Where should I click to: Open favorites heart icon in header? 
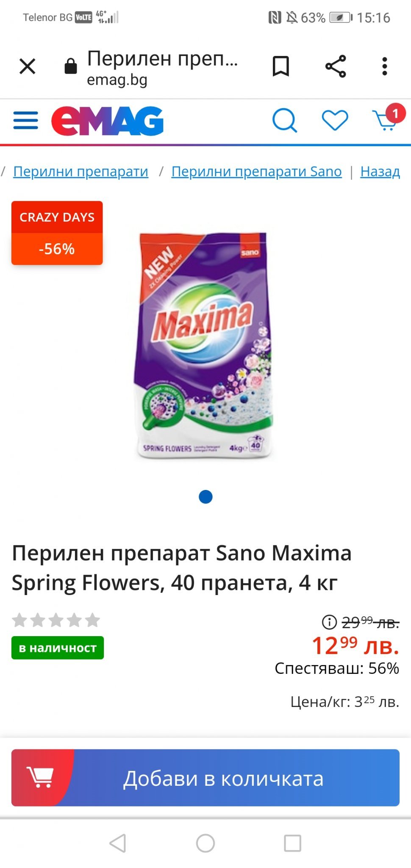pos(335,120)
